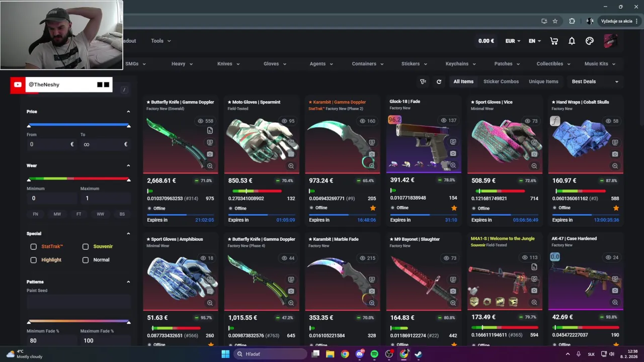The width and height of the screenshot is (644, 362).
Task: Select the MW wear preset
Action: pos(57,214)
